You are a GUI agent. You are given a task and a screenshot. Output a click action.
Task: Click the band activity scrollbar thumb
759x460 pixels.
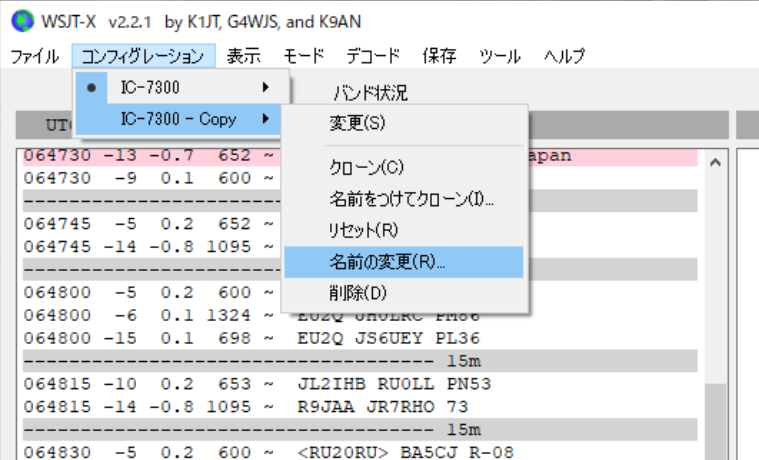[715, 421]
